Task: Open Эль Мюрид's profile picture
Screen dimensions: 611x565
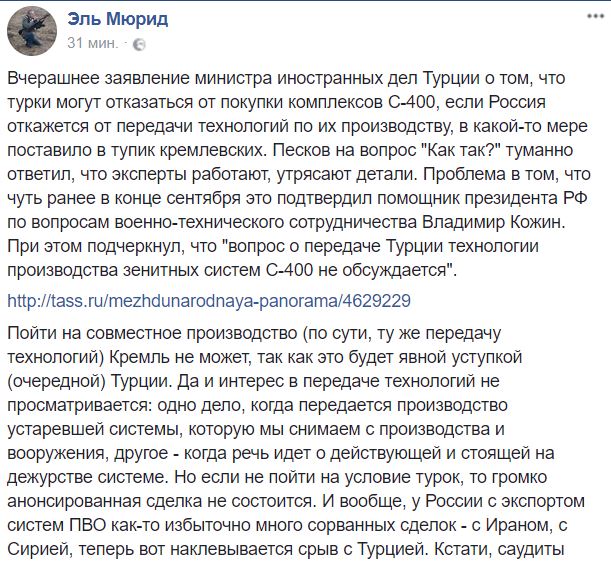Action: click(x=32, y=32)
